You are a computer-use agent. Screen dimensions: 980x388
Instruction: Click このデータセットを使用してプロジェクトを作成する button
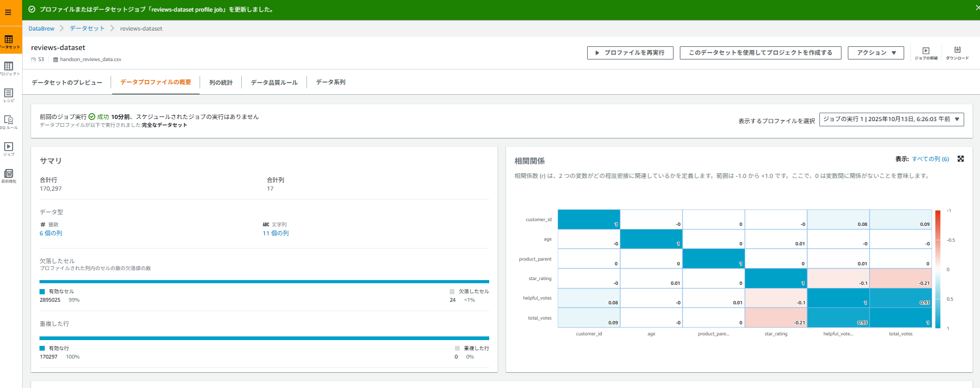(760, 53)
